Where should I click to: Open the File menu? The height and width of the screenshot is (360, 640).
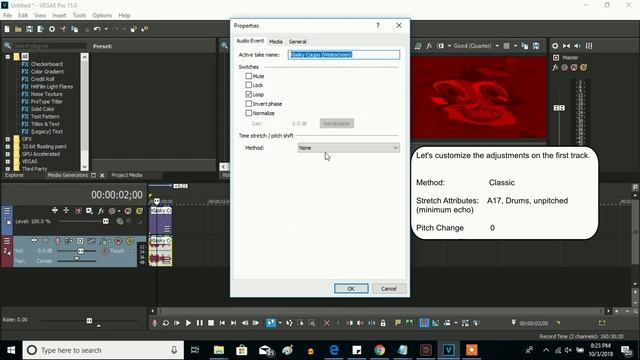tap(7, 15)
